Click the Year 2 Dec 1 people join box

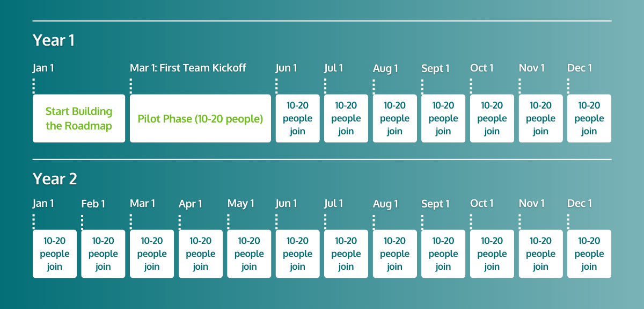coord(589,254)
